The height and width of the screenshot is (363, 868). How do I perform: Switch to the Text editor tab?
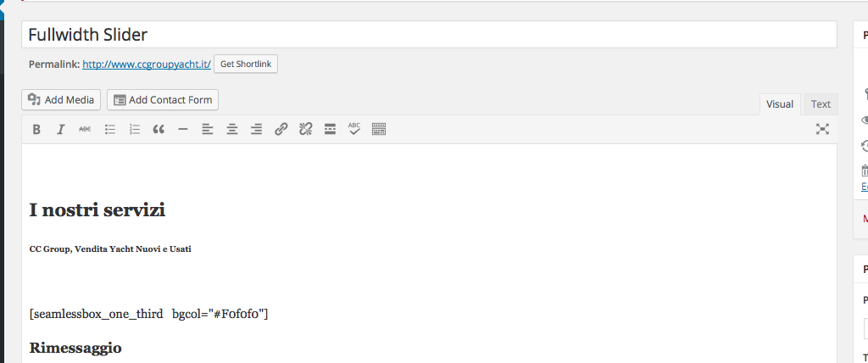tap(821, 104)
